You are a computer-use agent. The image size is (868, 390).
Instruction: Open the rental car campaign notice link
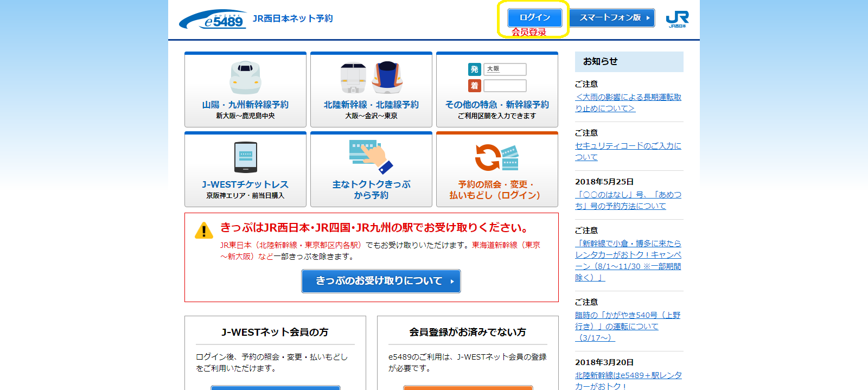pyautogui.click(x=628, y=260)
